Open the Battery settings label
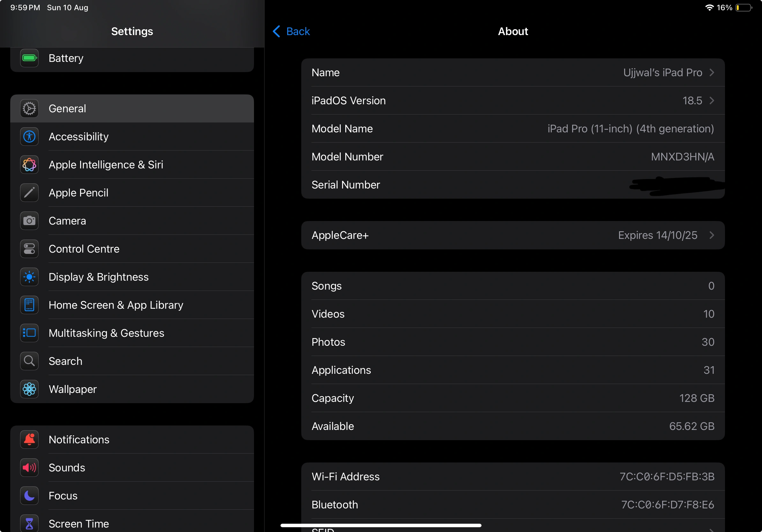 click(66, 58)
